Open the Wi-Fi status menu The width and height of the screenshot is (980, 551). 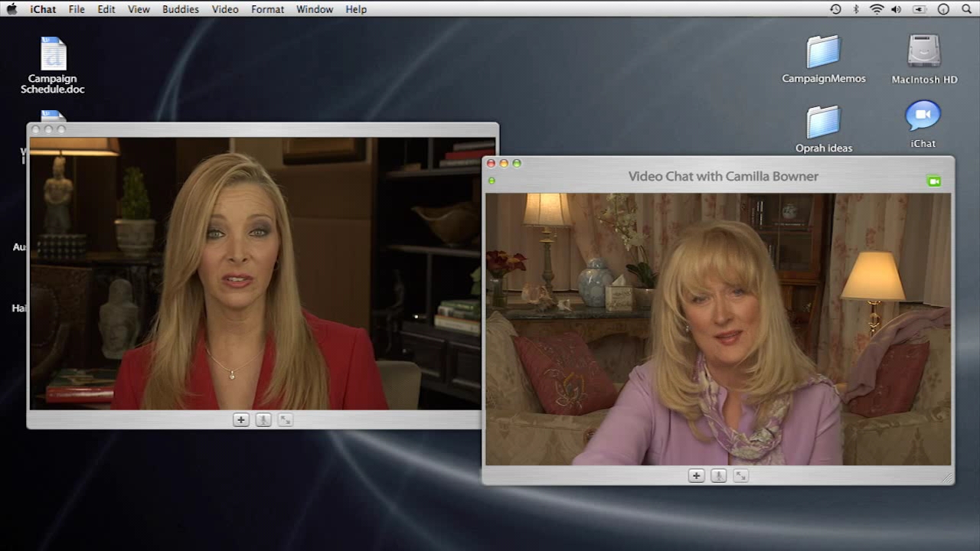[x=877, y=9]
